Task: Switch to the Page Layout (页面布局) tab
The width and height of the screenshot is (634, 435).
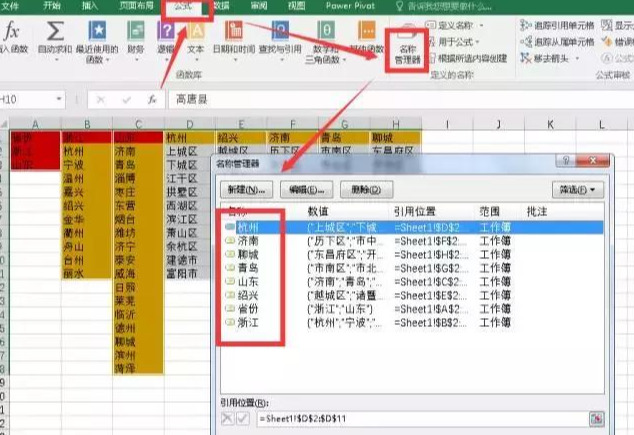Action: [x=136, y=6]
